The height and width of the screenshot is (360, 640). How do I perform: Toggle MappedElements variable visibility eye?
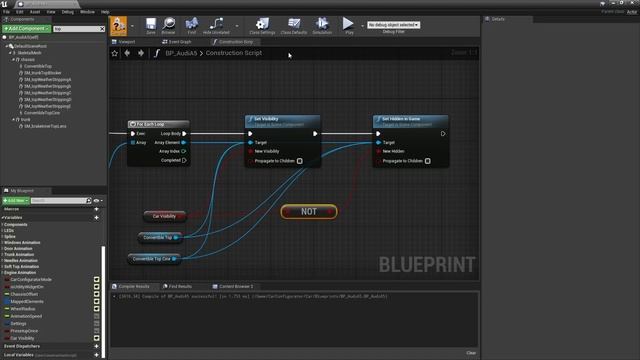coord(97,302)
